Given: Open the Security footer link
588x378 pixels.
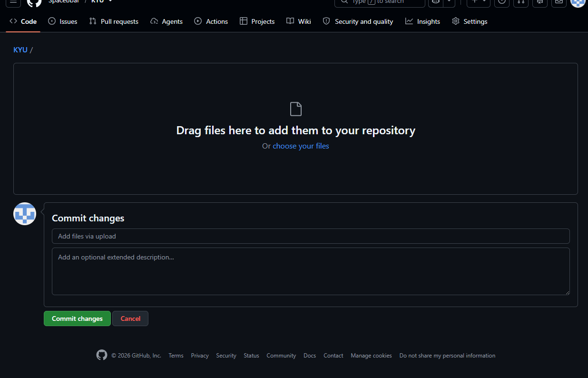Looking at the screenshot, I should 226,356.
